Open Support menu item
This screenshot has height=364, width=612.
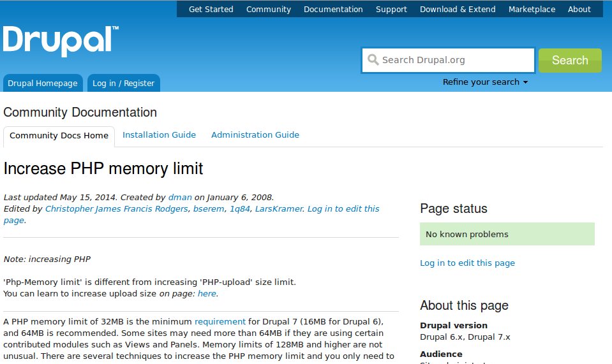coord(391,9)
